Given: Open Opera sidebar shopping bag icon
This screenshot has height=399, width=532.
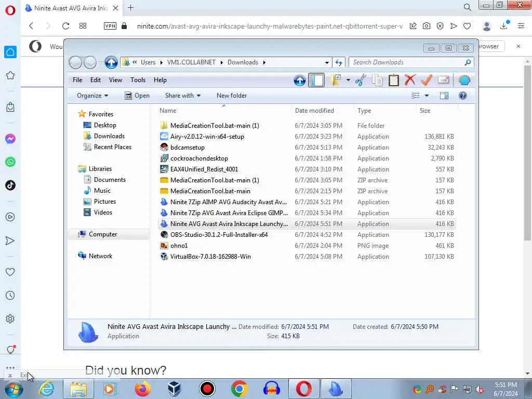Looking at the screenshot, I should pos(10,107).
